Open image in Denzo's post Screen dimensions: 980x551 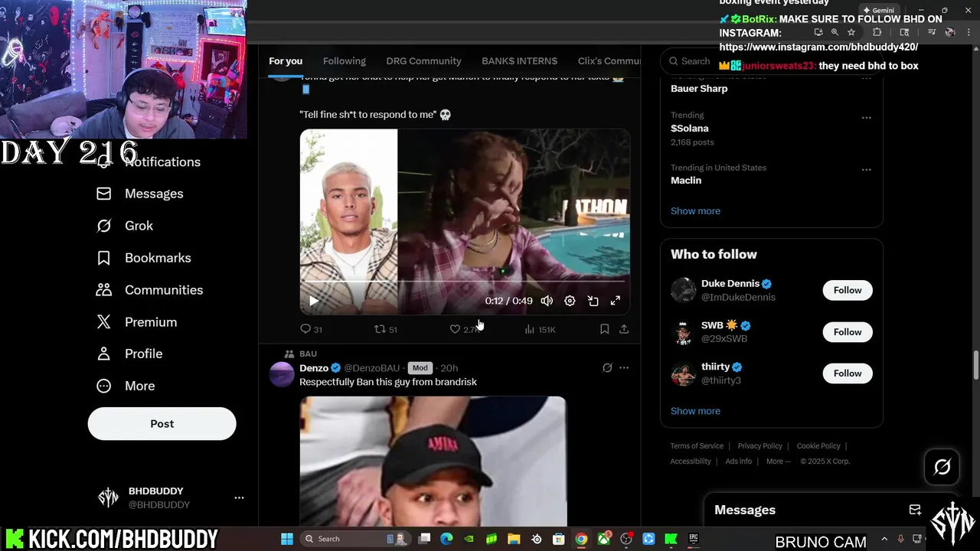(x=433, y=461)
